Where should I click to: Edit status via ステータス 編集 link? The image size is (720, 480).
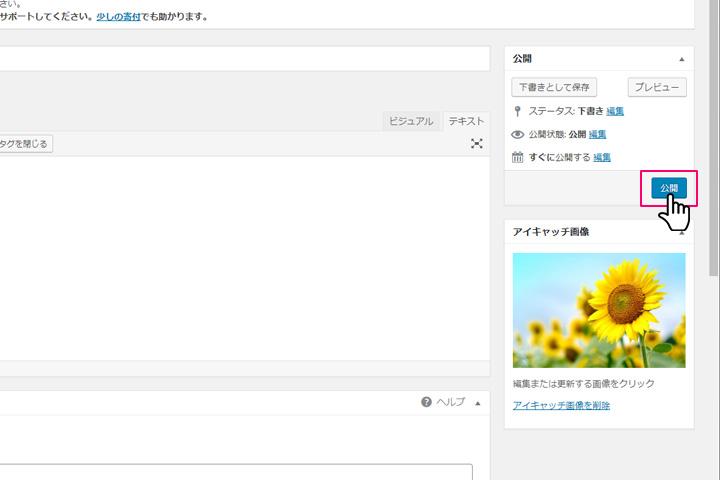coord(614,111)
